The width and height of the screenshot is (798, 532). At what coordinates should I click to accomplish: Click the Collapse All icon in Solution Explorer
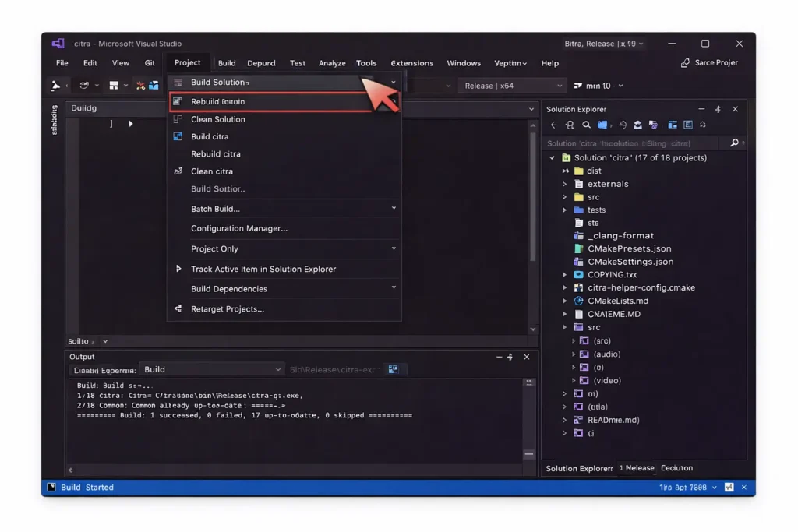(x=637, y=125)
